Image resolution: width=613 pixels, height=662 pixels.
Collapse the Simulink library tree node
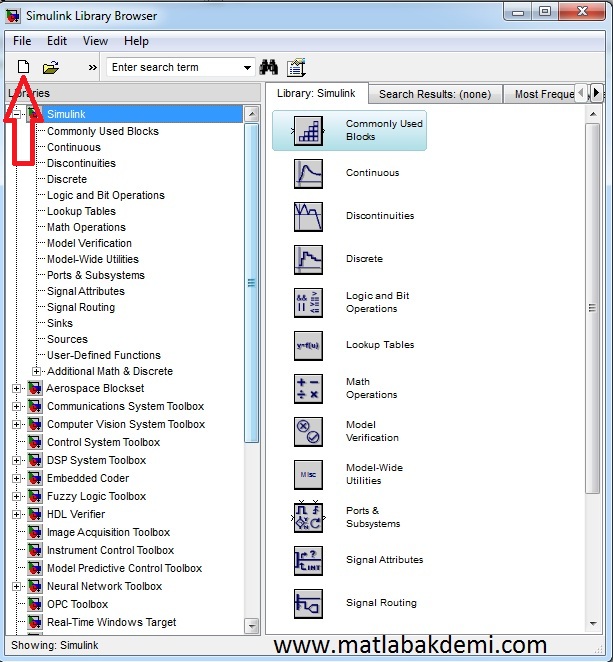coord(16,114)
